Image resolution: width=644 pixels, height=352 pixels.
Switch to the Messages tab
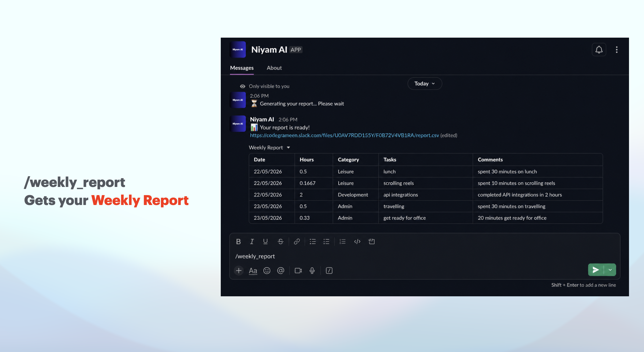coord(242,68)
